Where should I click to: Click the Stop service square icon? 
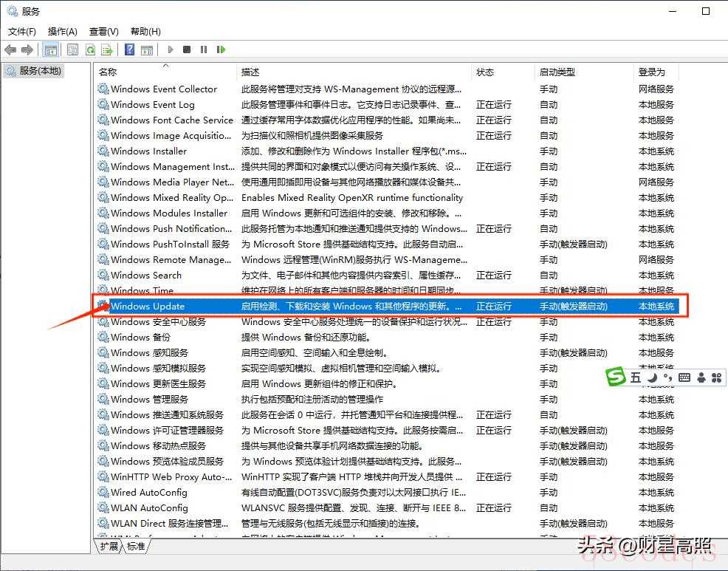pos(187,49)
